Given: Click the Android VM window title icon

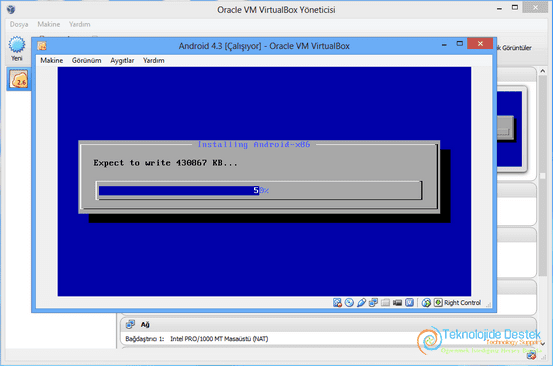Looking at the screenshot, I should click(42, 46).
